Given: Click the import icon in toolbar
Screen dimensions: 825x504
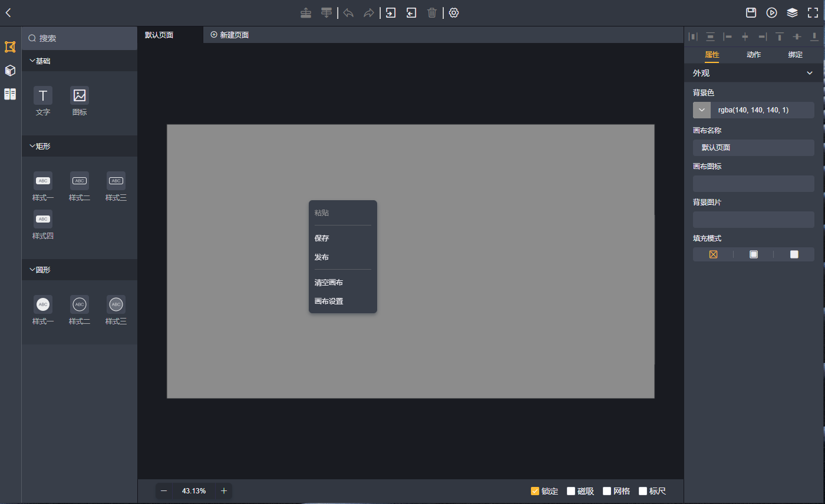Looking at the screenshot, I should (391, 12).
